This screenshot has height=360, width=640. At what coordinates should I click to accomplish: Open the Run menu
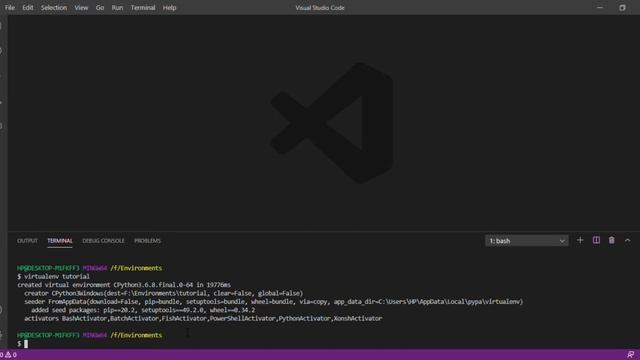[x=117, y=8]
